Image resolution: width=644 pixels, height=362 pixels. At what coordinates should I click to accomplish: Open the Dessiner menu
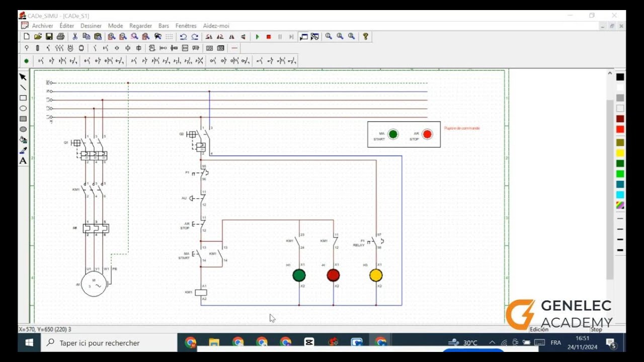point(91,26)
